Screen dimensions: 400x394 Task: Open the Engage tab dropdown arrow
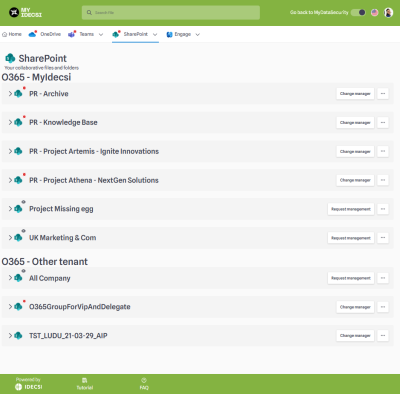pos(197,34)
